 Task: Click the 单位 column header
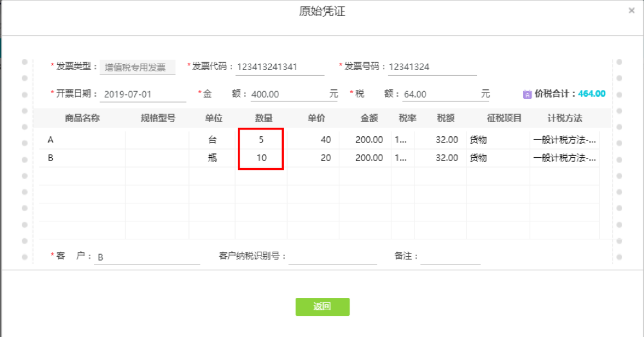(213, 119)
